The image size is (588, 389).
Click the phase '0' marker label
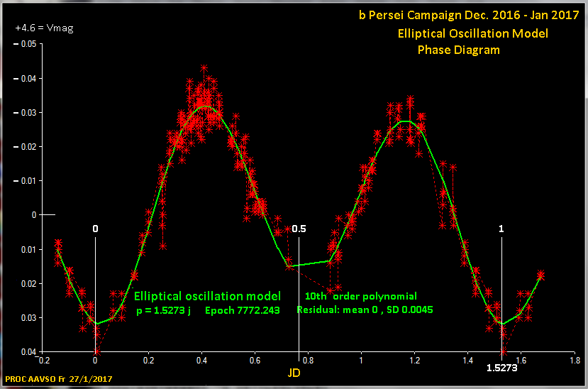click(x=96, y=229)
